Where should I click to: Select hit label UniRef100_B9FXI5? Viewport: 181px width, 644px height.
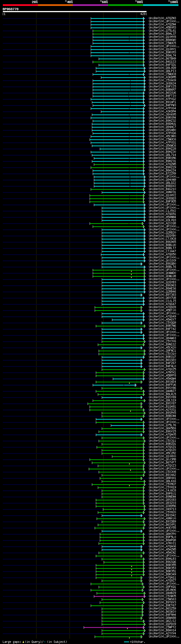coord(162,87)
